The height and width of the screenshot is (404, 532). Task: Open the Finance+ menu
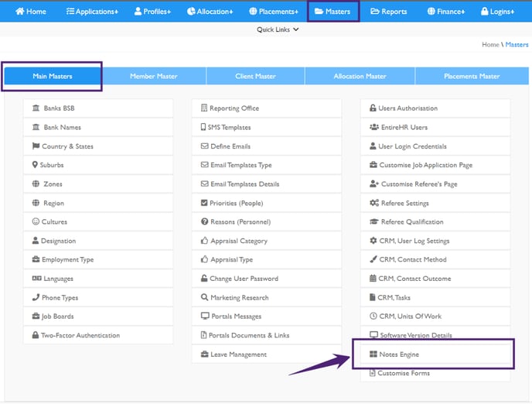[446, 12]
